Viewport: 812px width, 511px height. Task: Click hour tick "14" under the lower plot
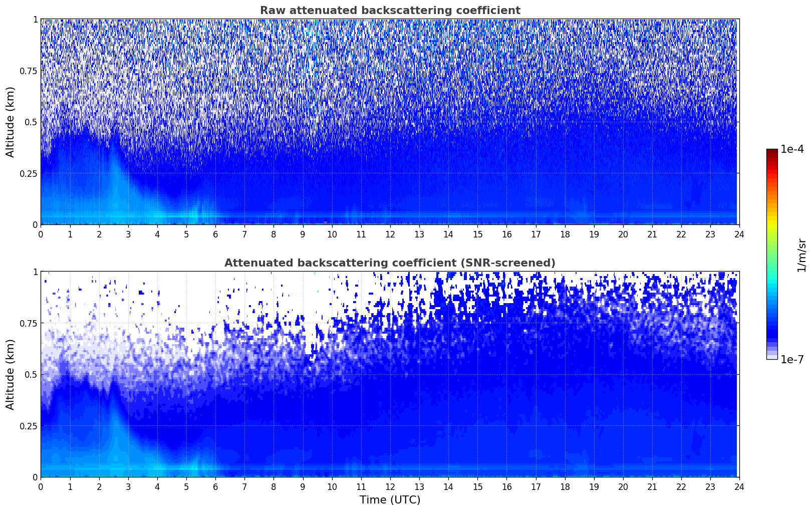point(448,486)
